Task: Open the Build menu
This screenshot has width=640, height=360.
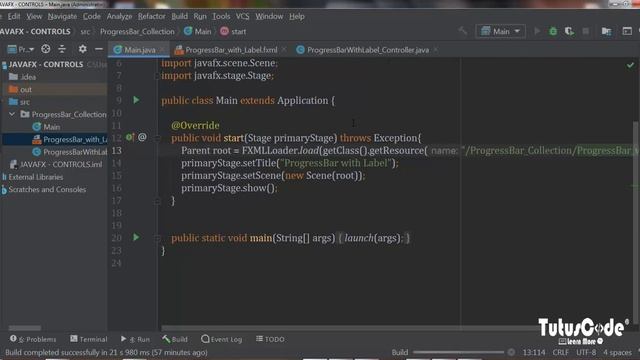Action: pyautogui.click(x=180, y=16)
